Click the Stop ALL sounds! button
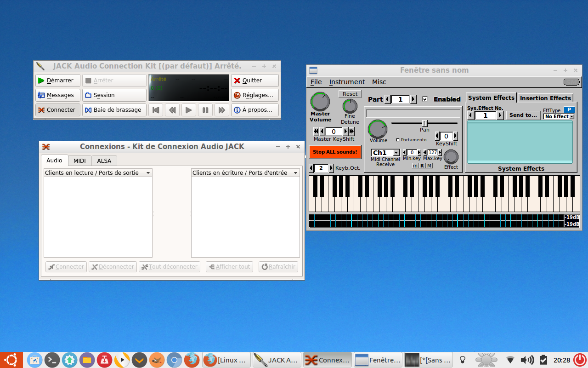Viewport: 588px width, 368px height. point(335,152)
